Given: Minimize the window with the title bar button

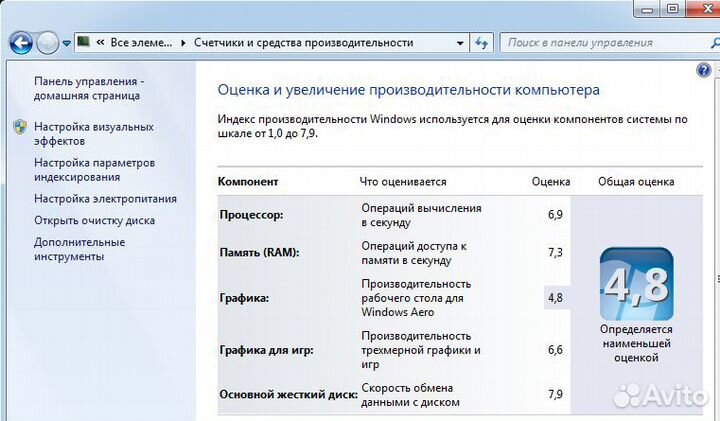Looking at the screenshot, I should (x=647, y=9).
